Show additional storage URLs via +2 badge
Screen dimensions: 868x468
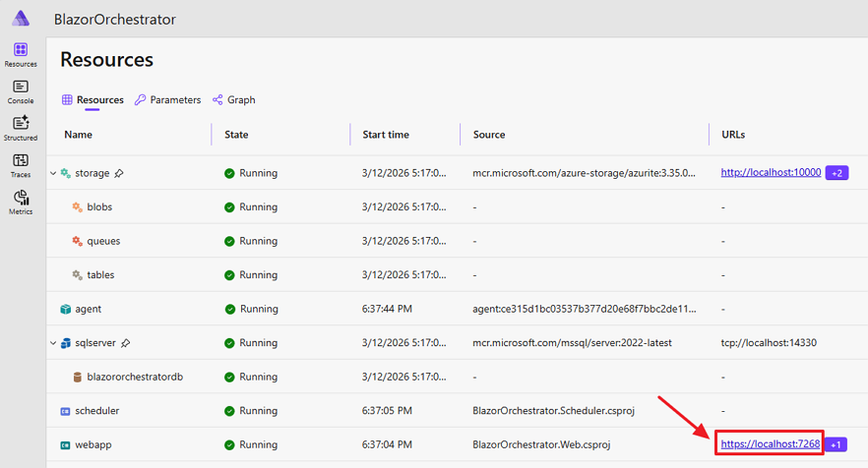pyautogui.click(x=837, y=172)
